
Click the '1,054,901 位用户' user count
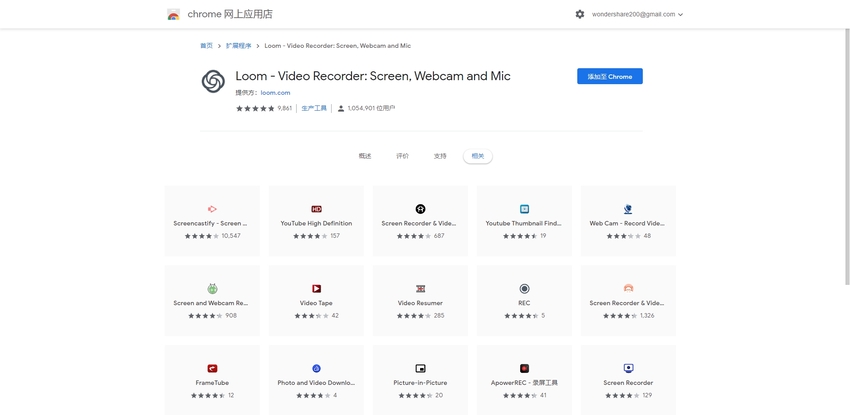click(371, 108)
